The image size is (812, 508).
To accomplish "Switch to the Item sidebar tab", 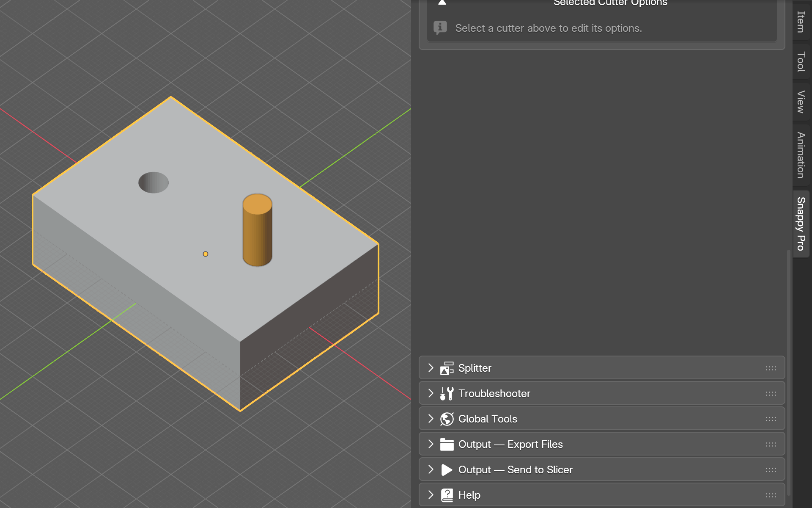I will [801, 21].
